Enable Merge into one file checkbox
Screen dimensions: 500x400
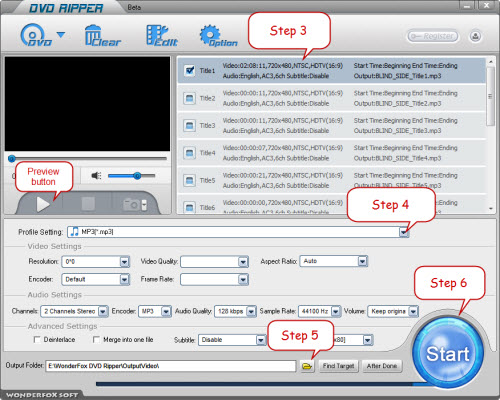pyautogui.click(x=96, y=339)
